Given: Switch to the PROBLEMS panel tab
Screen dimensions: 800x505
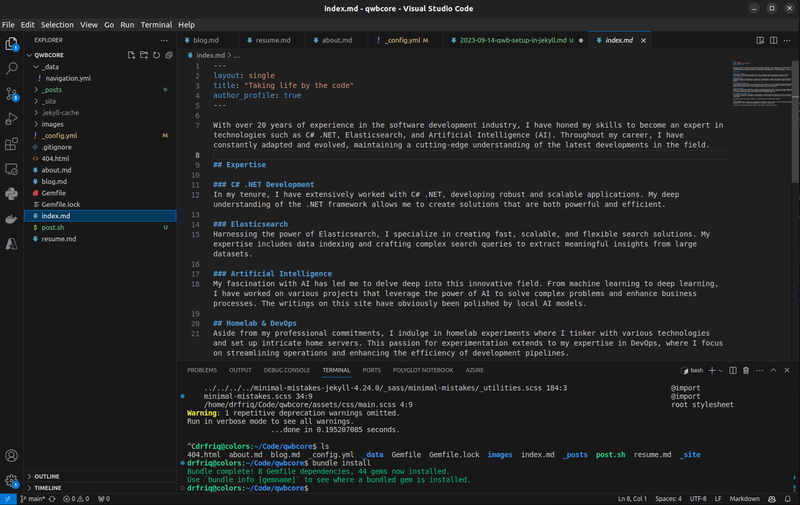Looking at the screenshot, I should click(202, 370).
